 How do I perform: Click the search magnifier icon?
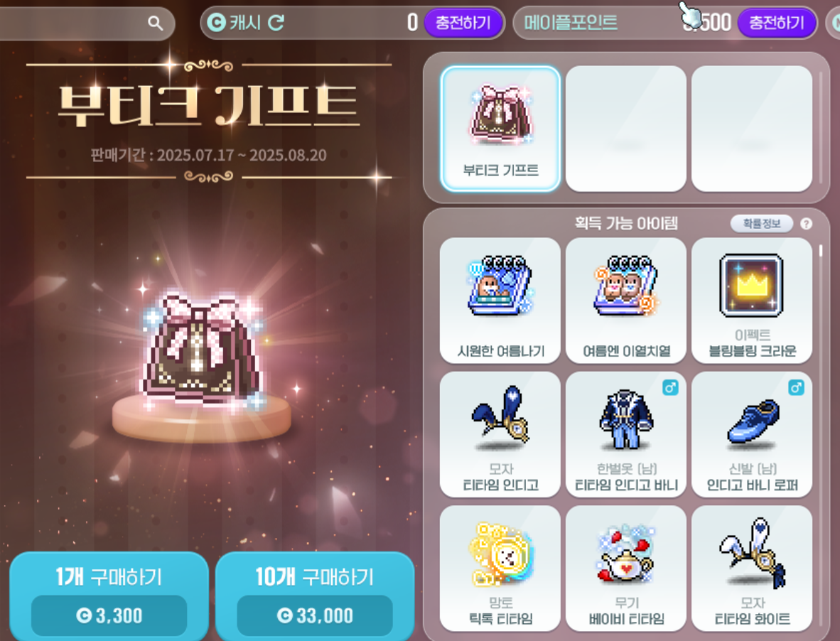[x=156, y=23]
